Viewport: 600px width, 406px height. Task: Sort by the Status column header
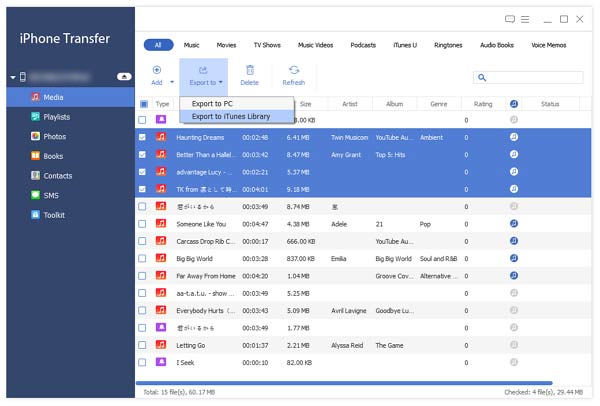pyautogui.click(x=550, y=104)
